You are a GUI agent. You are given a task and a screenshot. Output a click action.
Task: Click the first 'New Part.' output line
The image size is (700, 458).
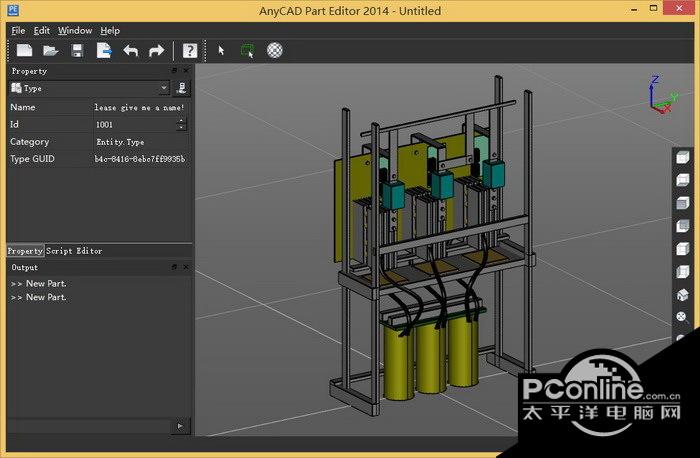[38, 283]
